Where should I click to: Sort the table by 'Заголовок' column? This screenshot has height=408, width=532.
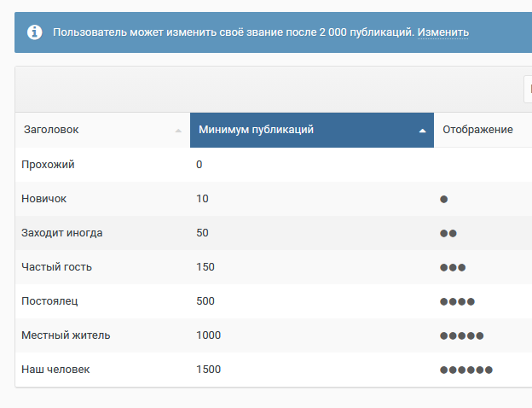click(x=51, y=130)
